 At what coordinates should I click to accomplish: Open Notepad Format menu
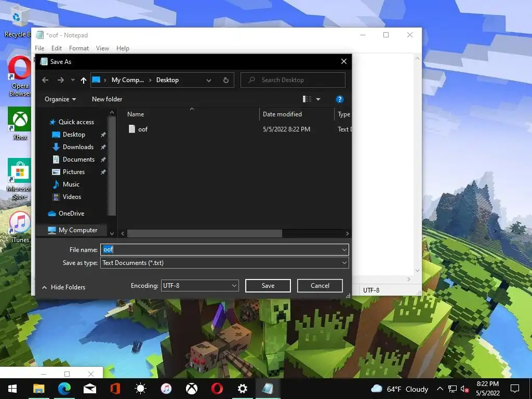[x=79, y=48]
